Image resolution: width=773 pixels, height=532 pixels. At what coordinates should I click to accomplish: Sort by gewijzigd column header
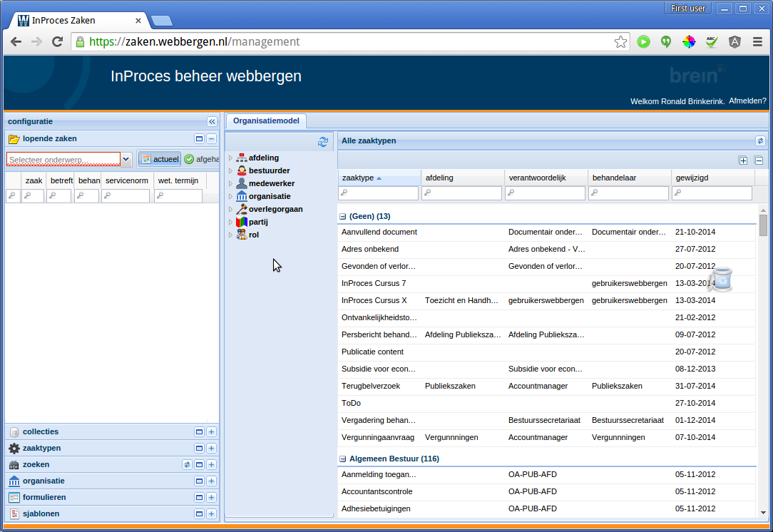[712, 178]
